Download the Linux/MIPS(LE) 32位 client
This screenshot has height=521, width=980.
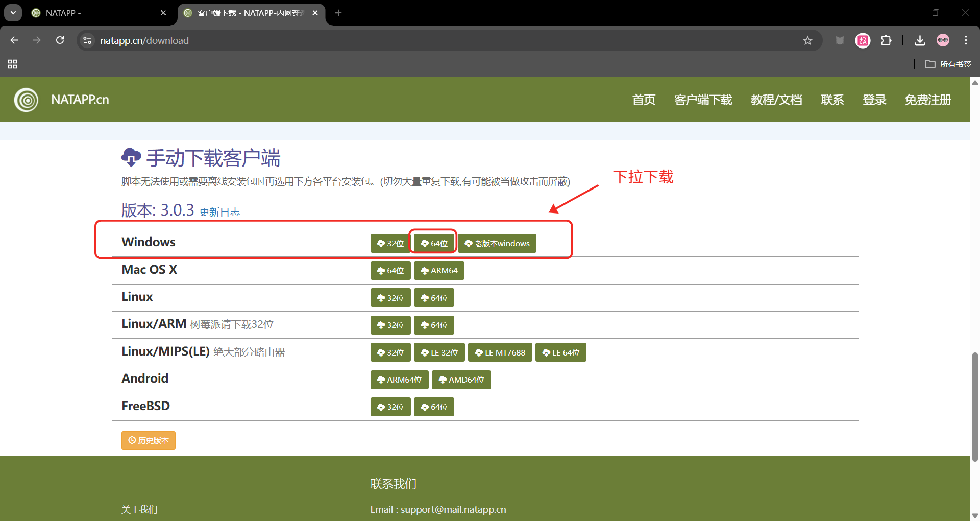pos(390,352)
